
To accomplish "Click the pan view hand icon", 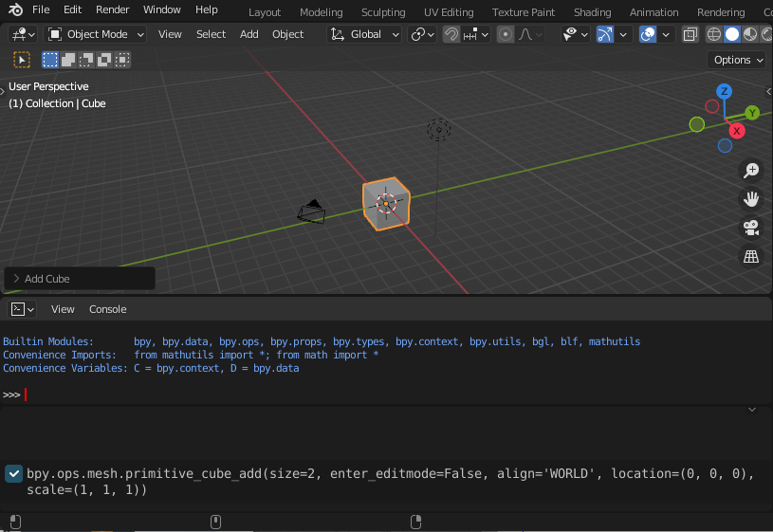I will click(751, 199).
